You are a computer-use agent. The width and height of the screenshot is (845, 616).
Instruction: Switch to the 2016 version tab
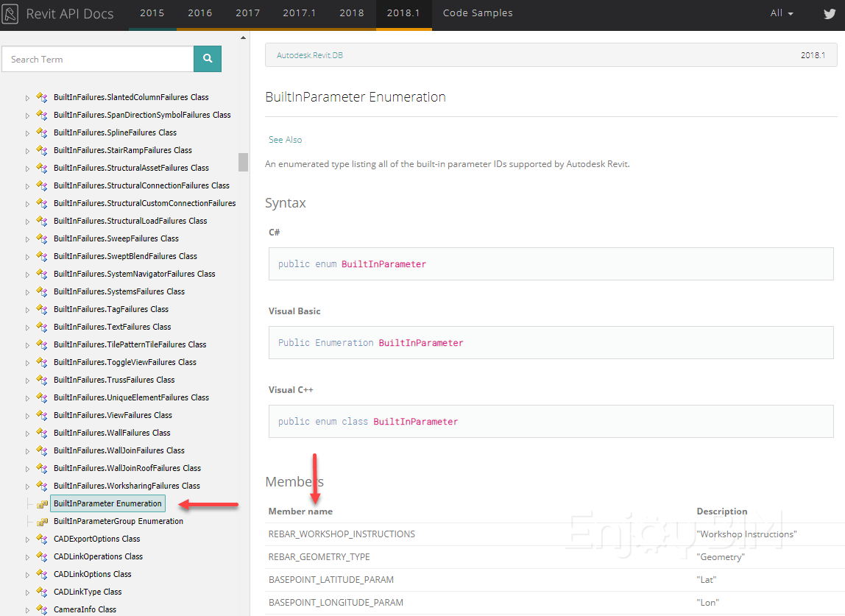pyautogui.click(x=200, y=13)
